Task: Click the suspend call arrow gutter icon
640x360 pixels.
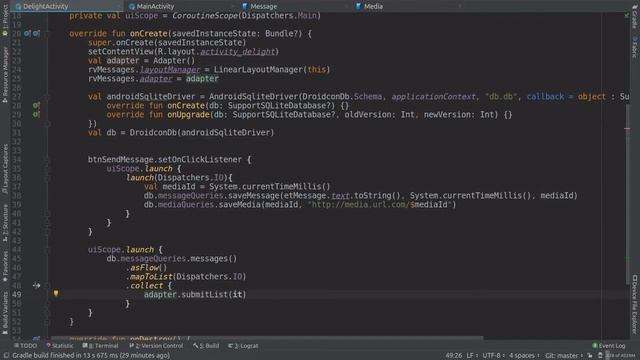Action: [x=36, y=285]
